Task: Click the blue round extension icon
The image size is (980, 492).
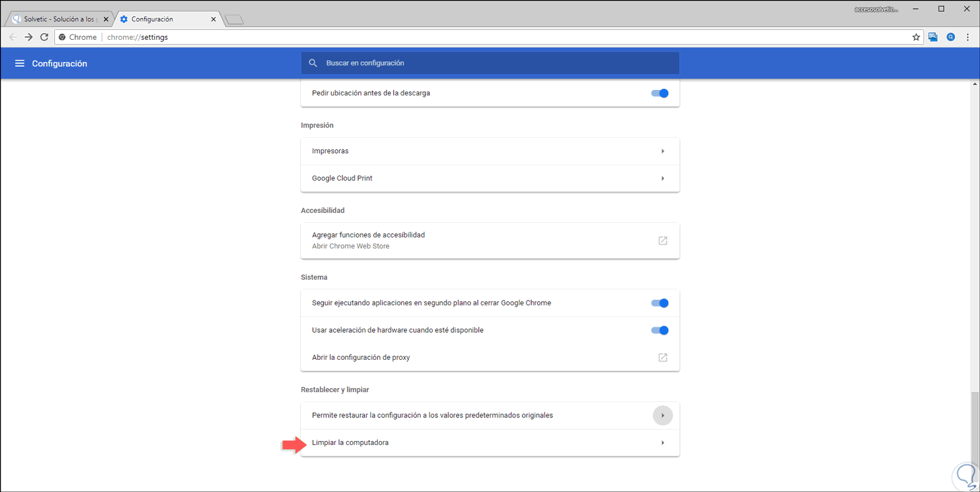Action: pos(951,37)
